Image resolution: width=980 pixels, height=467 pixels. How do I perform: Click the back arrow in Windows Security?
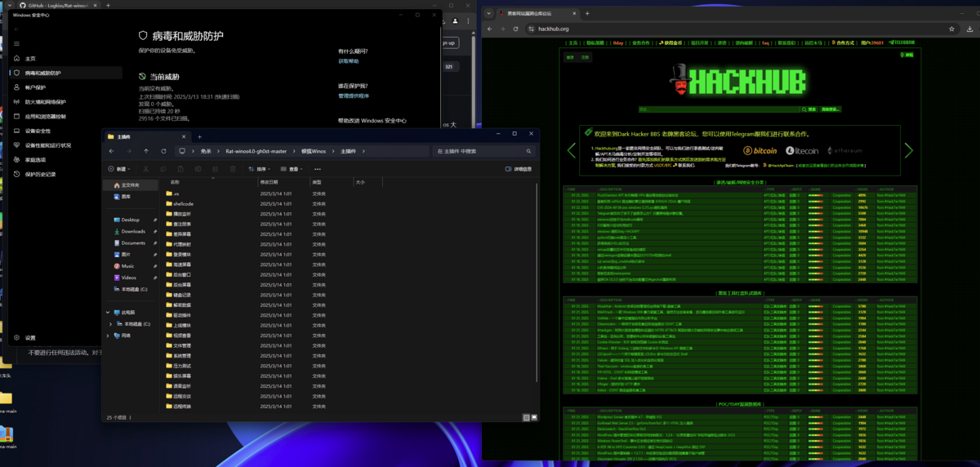click(x=17, y=29)
